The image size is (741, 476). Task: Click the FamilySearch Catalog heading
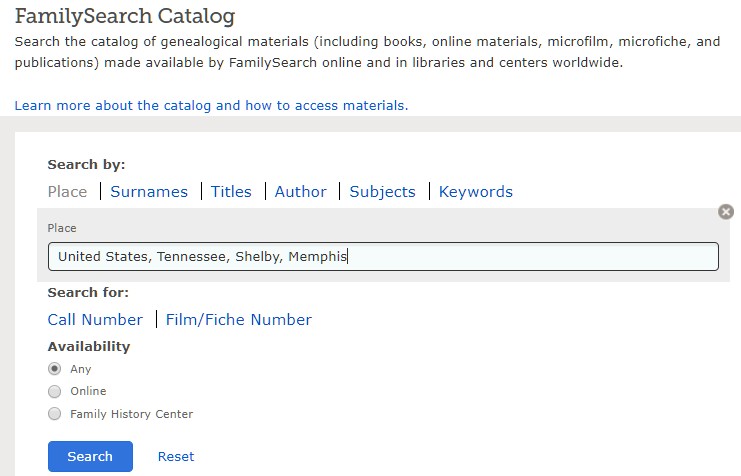coord(125,16)
